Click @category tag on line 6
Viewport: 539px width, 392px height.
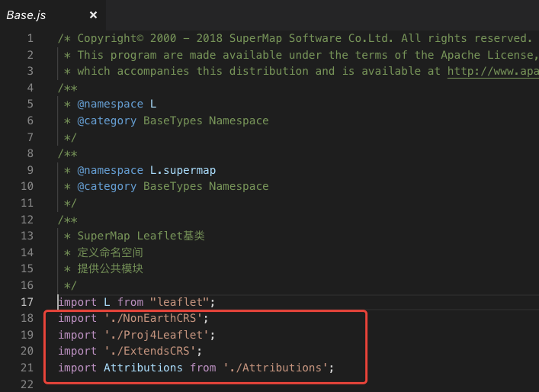click(x=107, y=120)
